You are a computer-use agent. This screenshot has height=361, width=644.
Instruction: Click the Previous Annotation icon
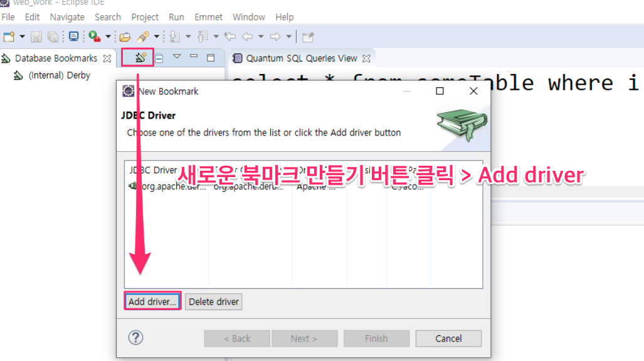[203, 36]
